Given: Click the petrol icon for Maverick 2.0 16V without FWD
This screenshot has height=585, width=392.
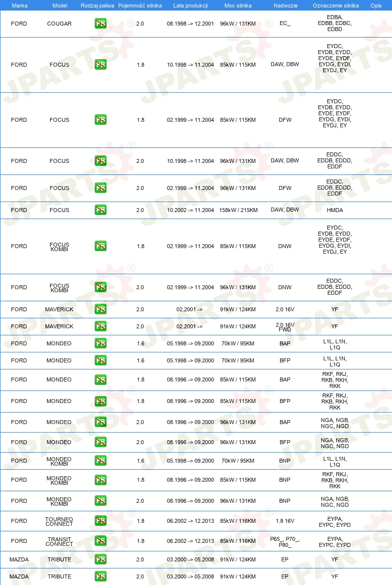Looking at the screenshot, I should 101,309.
